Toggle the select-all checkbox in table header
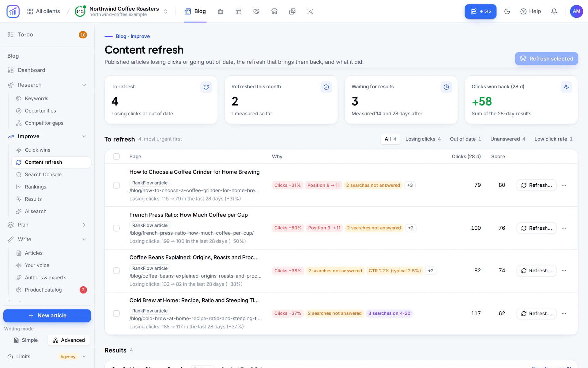Screen dimensions: 588x368 pos(116,157)
